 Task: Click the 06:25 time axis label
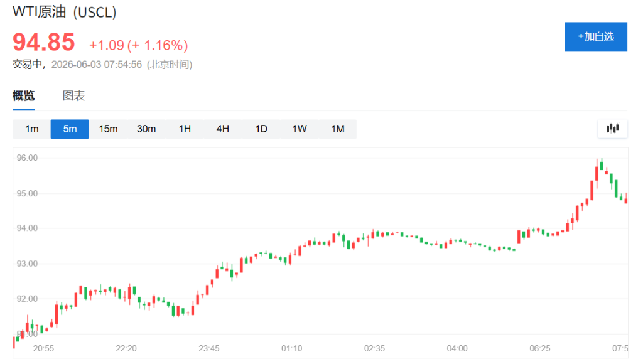pos(539,348)
